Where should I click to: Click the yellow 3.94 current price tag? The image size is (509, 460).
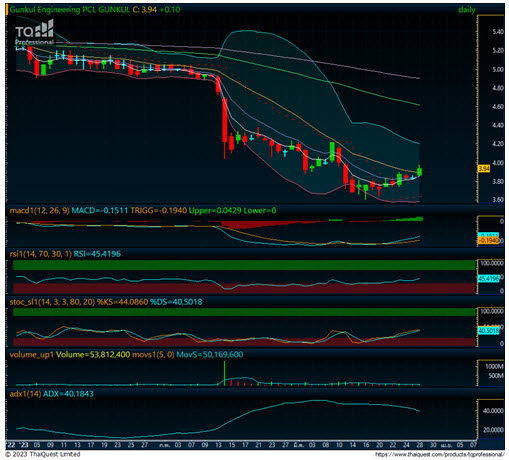(x=484, y=169)
